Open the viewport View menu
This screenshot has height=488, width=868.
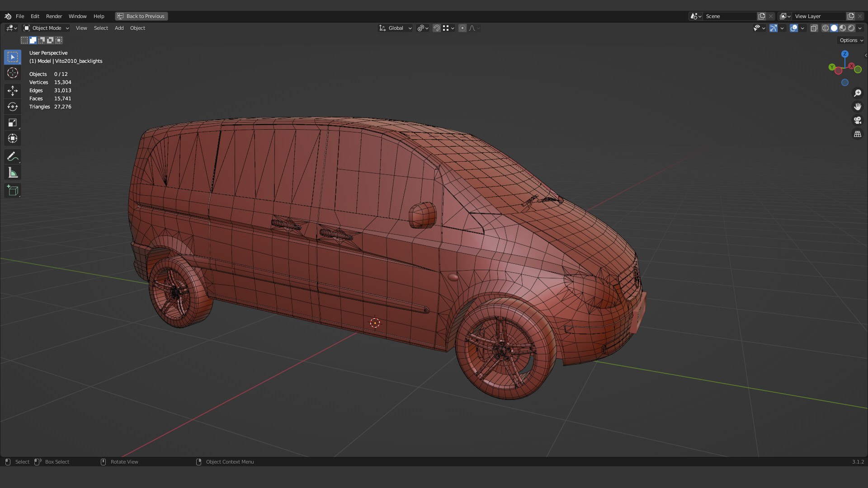(x=81, y=28)
